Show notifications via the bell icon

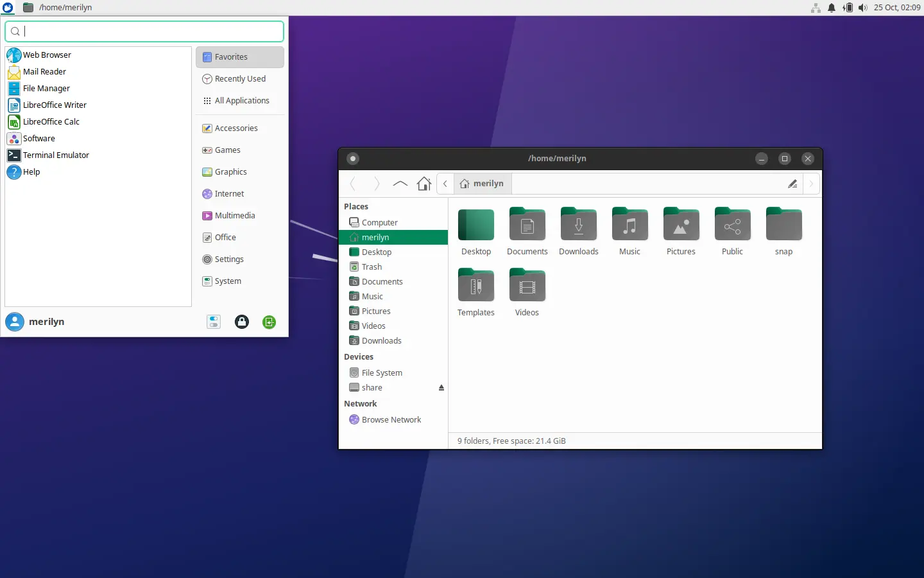pyautogui.click(x=832, y=8)
